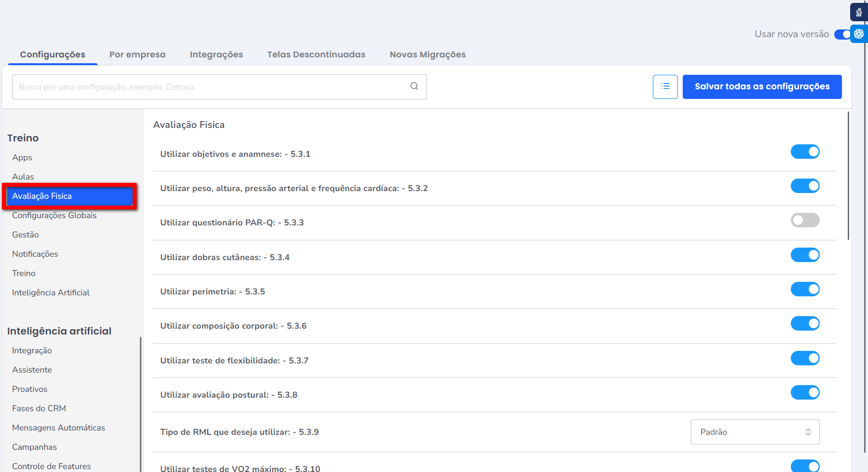
Task: Click the configuration search input field
Action: (210, 87)
